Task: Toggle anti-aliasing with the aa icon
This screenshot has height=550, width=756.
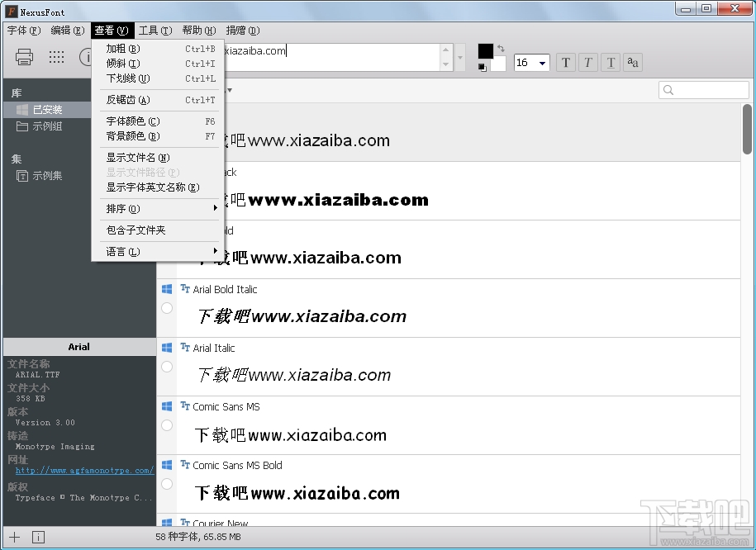Action: tap(632, 62)
